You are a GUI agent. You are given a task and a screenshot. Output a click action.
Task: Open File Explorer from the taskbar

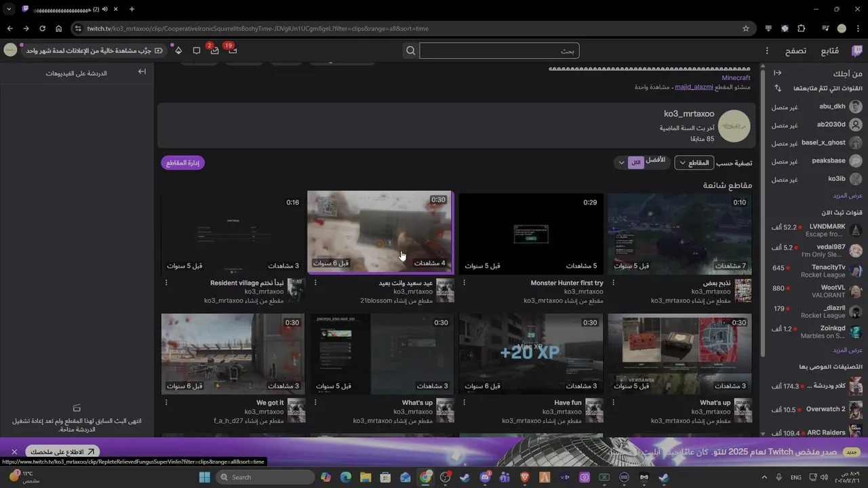366,477
